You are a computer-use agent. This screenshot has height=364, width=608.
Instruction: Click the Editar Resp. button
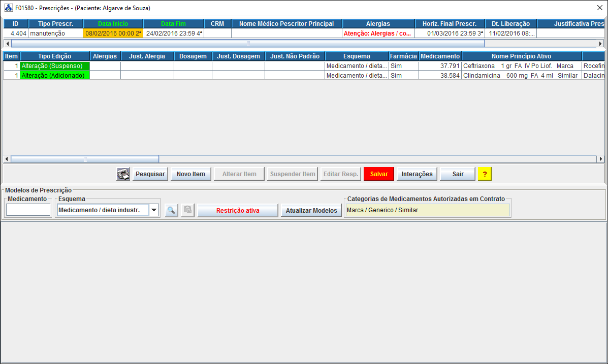point(341,174)
